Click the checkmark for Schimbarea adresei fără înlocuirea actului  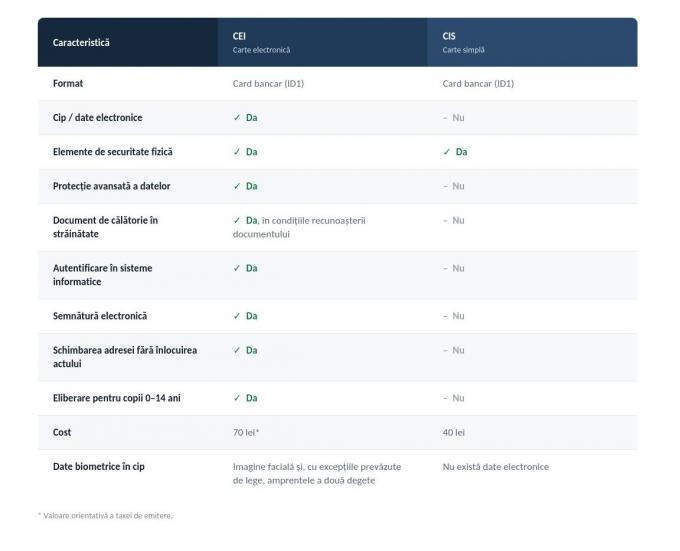pos(237,350)
